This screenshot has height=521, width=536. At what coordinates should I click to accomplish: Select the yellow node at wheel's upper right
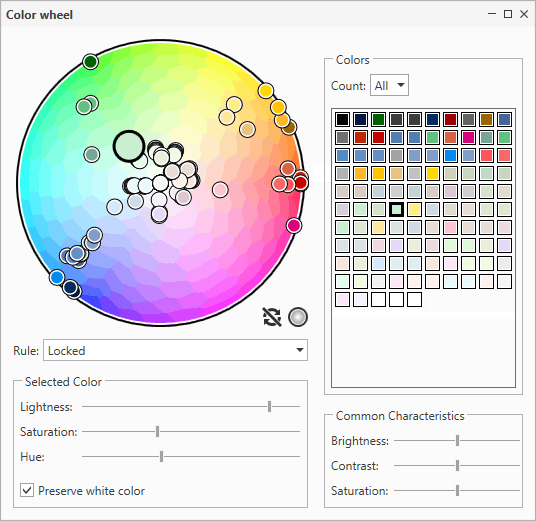pos(266,91)
